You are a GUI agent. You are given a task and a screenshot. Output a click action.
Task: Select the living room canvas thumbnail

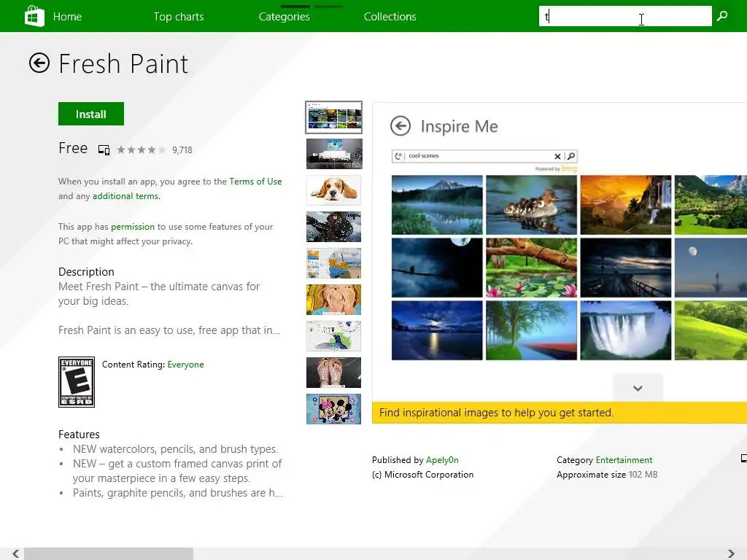(334, 154)
